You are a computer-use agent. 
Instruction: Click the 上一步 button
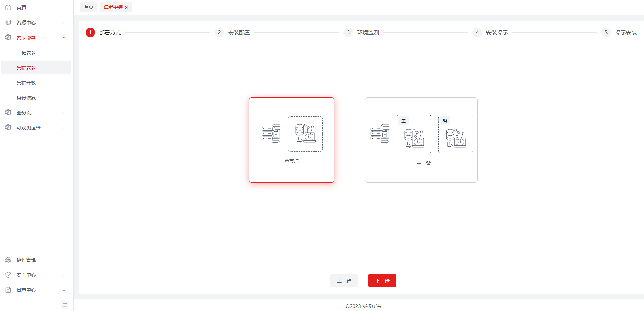(344, 281)
